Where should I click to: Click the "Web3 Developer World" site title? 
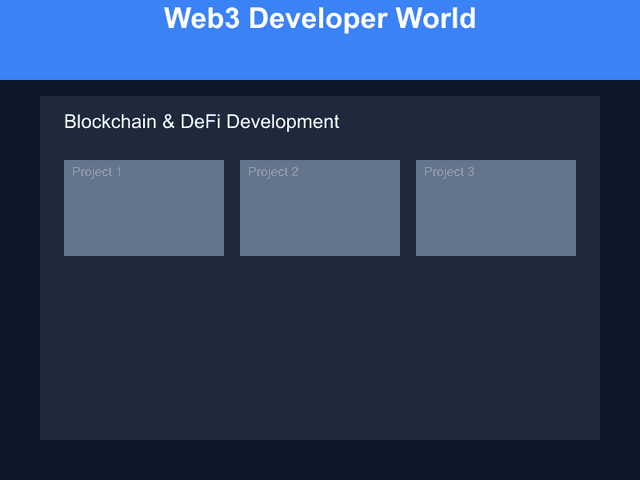point(320,18)
